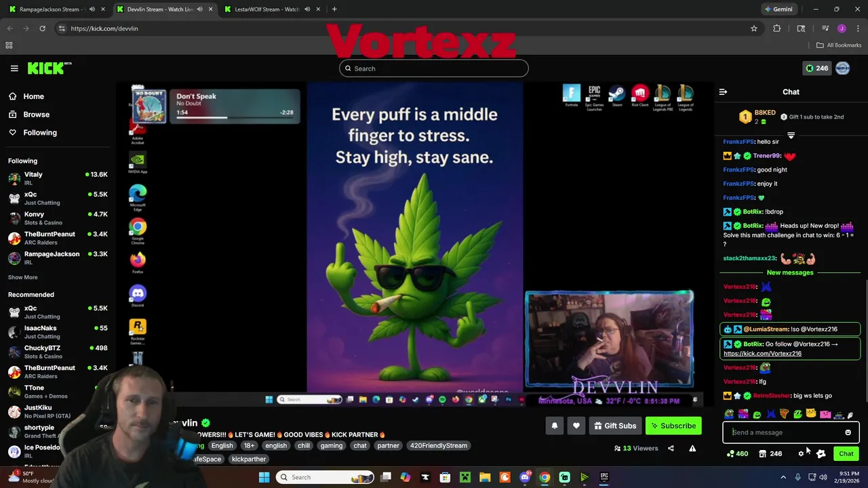The height and width of the screenshot is (488, 868).
Task: Open Vitaly channel in Following list
Action: (58, 178)
